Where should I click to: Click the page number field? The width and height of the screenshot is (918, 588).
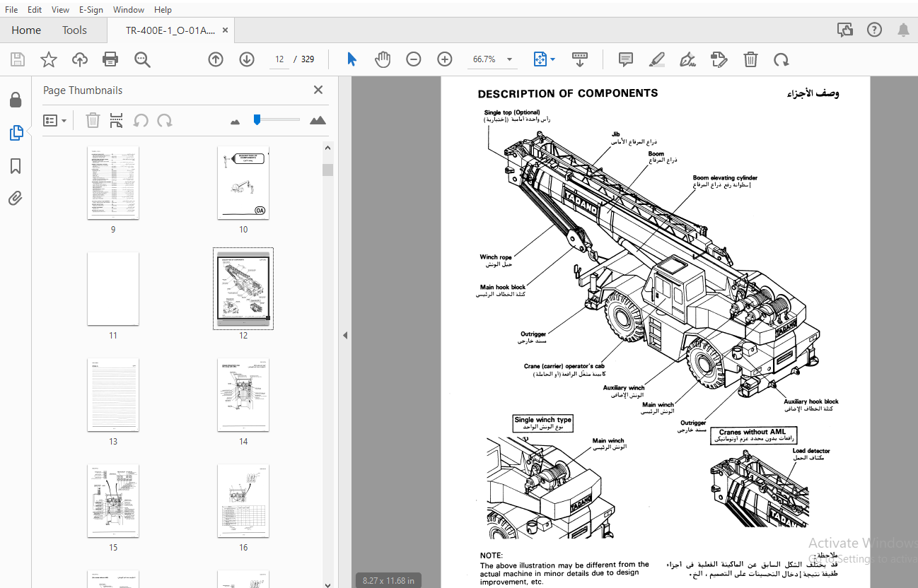(x=279, y=59)
